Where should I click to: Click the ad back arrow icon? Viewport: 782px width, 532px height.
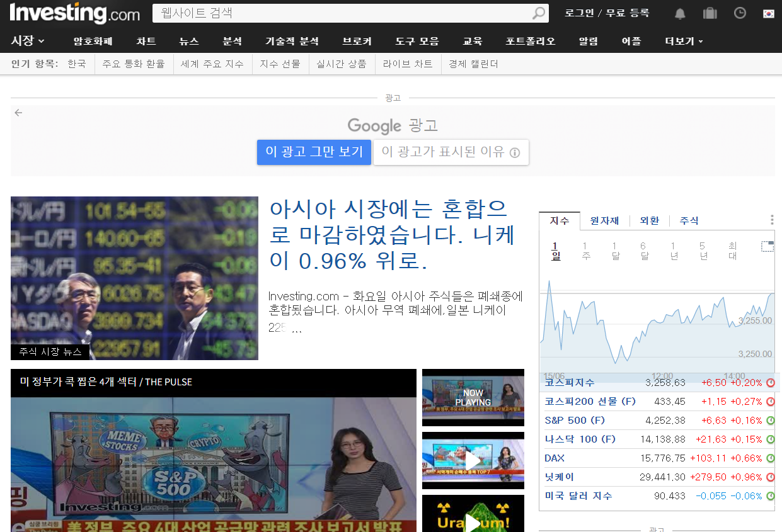tap(18, 113)
